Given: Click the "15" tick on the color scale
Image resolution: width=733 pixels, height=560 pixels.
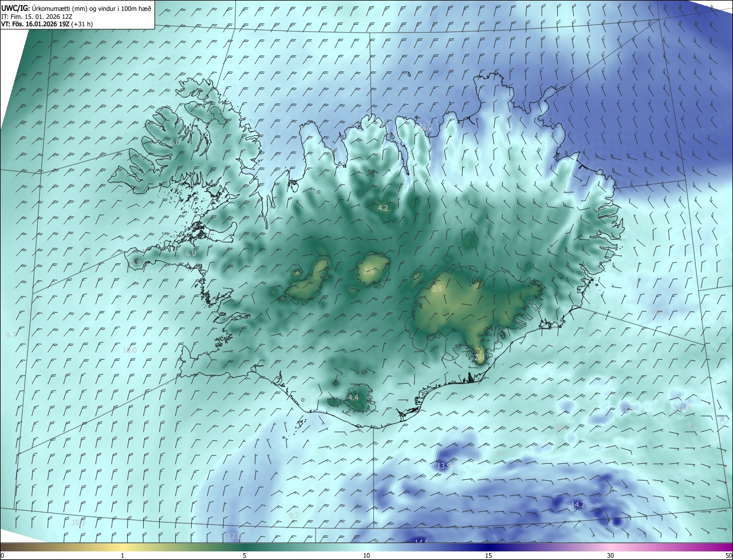Looking at the screenshot, I should 488,555.
